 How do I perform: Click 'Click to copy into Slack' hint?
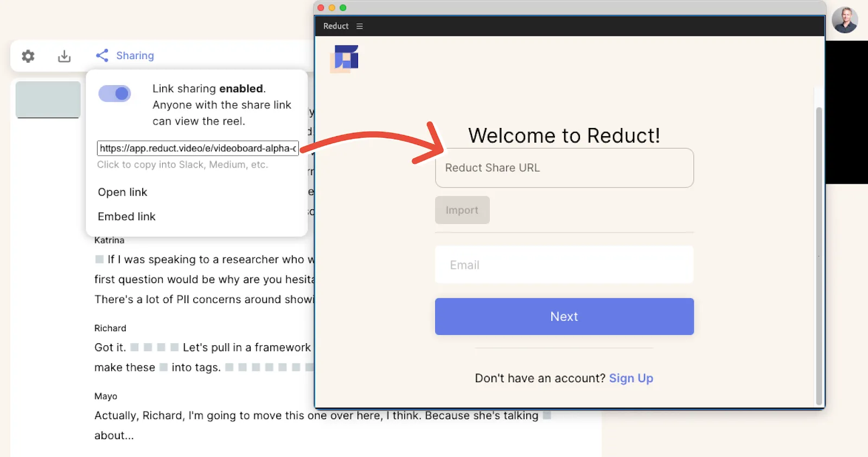[x=182, y=165]
